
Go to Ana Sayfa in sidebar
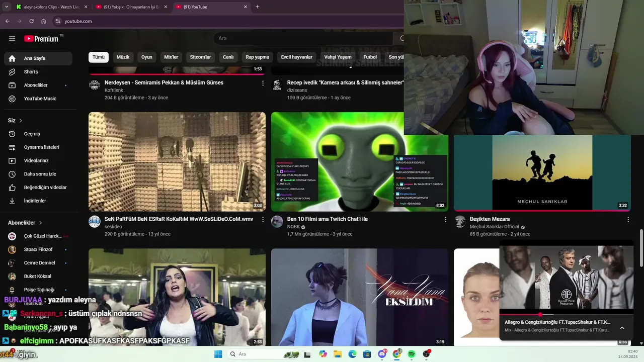[38, 58]
